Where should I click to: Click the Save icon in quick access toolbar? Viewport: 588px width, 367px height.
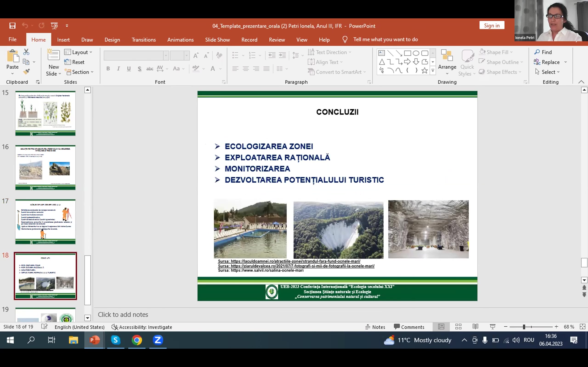(12, 26)
